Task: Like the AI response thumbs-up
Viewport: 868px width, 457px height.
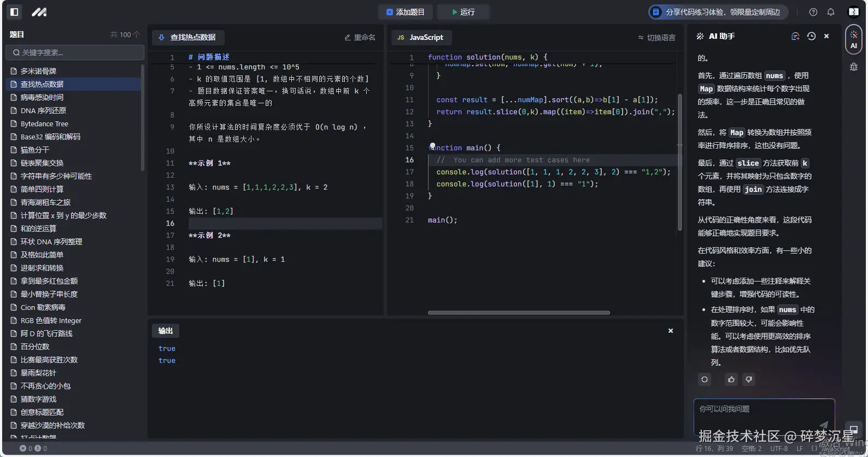Action: pos(731,379)
